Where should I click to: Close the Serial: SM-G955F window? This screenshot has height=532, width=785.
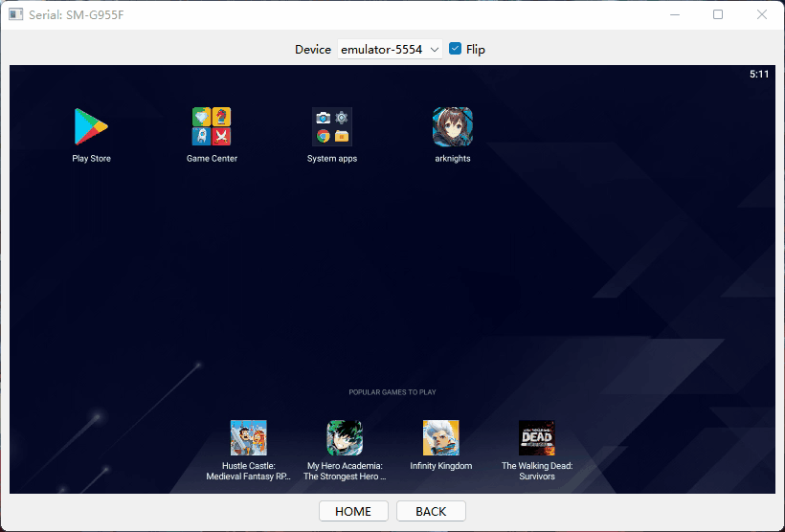(x=761, y=14)
